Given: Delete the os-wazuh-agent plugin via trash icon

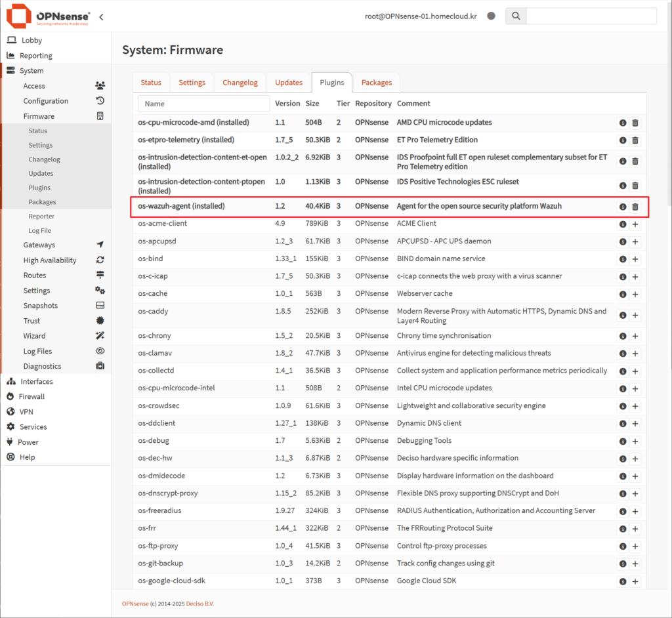Looking at the screenshot, I should coord(635,207).
